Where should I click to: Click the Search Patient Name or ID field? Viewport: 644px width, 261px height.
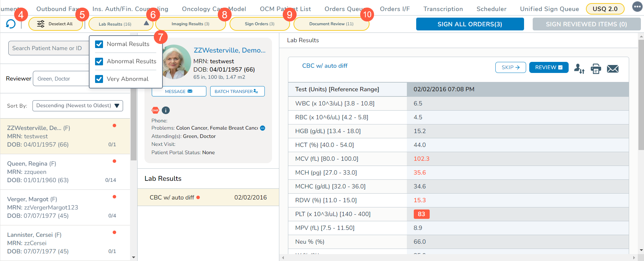[48, 48]
